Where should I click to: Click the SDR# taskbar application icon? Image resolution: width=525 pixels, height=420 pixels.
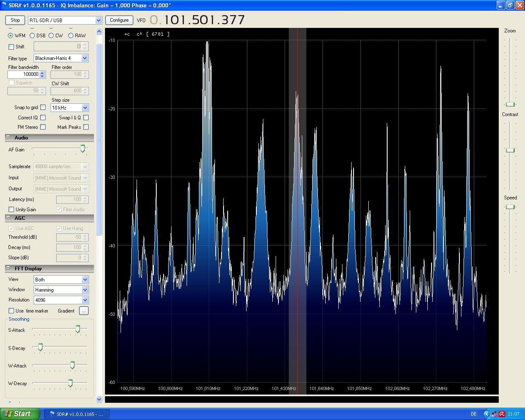(52, 414)
